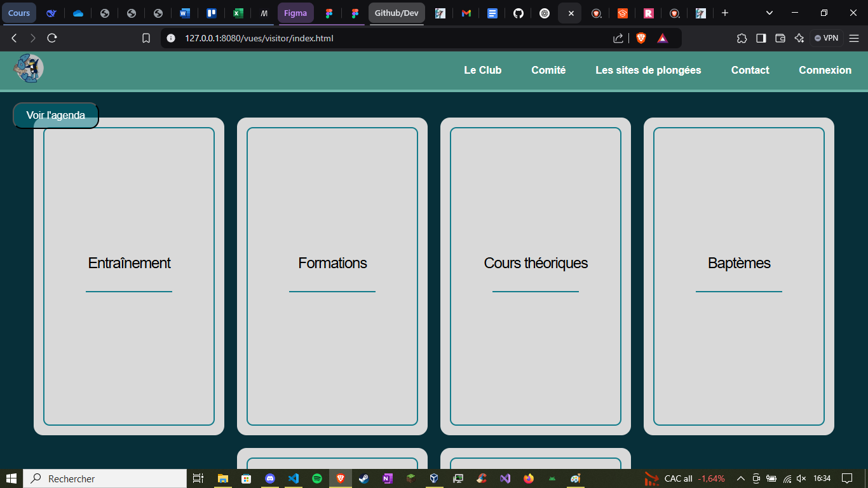868x488 pixels.
Task: Click the bookmark star in the address bar
Action: click(146, 37)
